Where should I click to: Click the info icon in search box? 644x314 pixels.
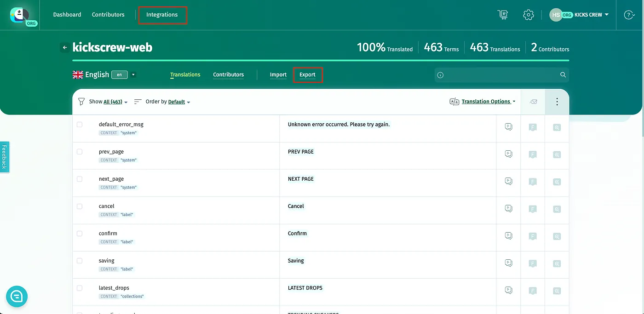pos(440,75)
